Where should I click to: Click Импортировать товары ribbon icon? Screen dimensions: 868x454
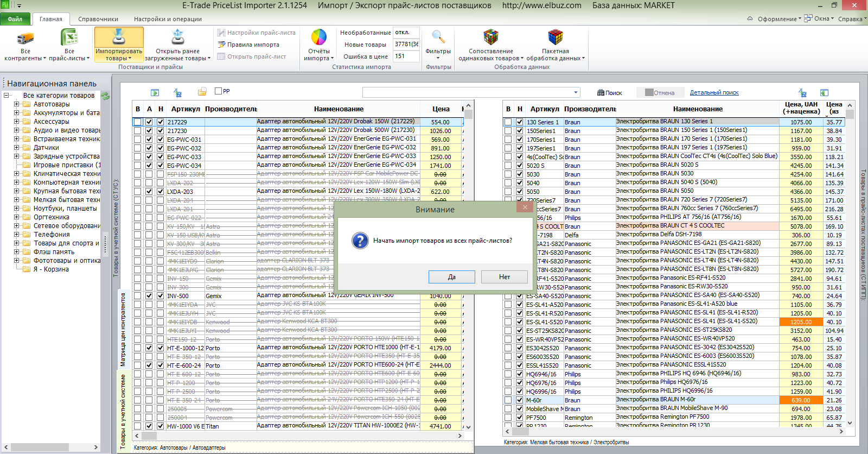click(119, 45)
